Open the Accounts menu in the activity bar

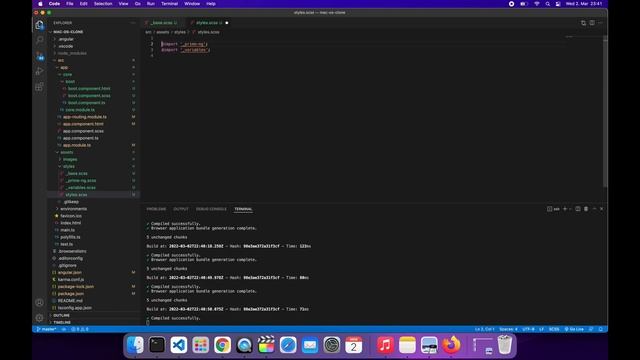click(40, 302)
